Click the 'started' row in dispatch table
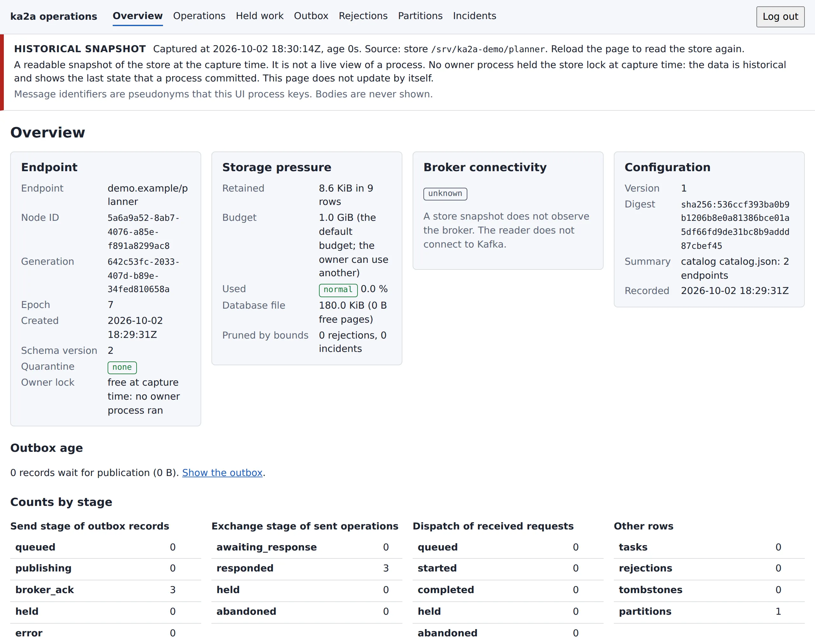Screen dimensions: 815x644 [x=508, y=569]
